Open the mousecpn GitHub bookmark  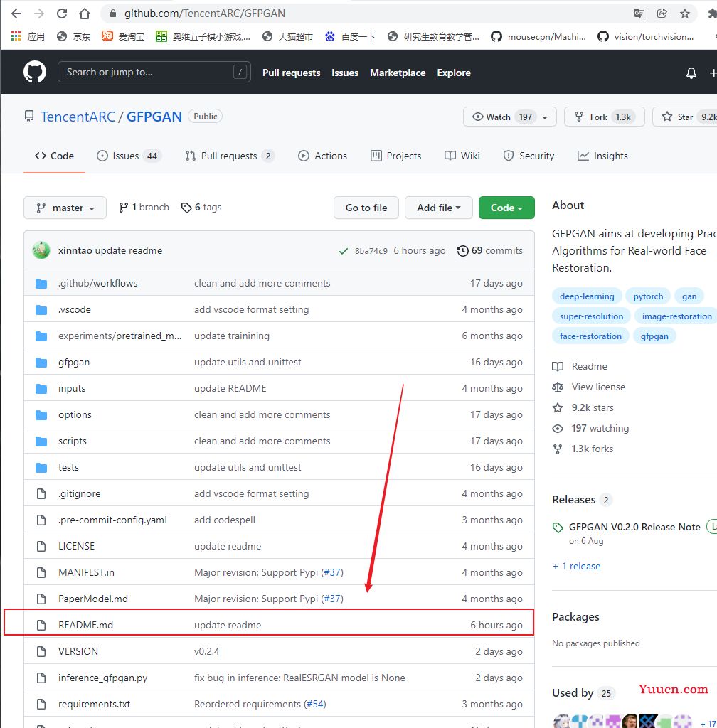538,36
